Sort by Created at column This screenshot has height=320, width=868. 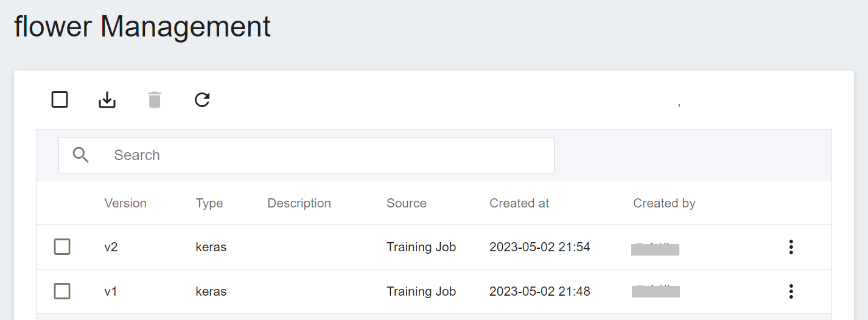click(x=519, y=203)
